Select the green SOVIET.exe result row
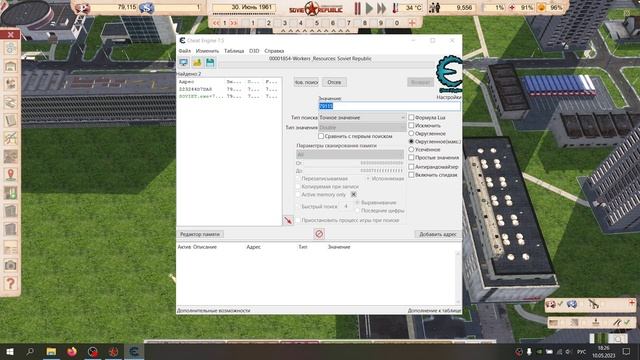 (229, 96)
